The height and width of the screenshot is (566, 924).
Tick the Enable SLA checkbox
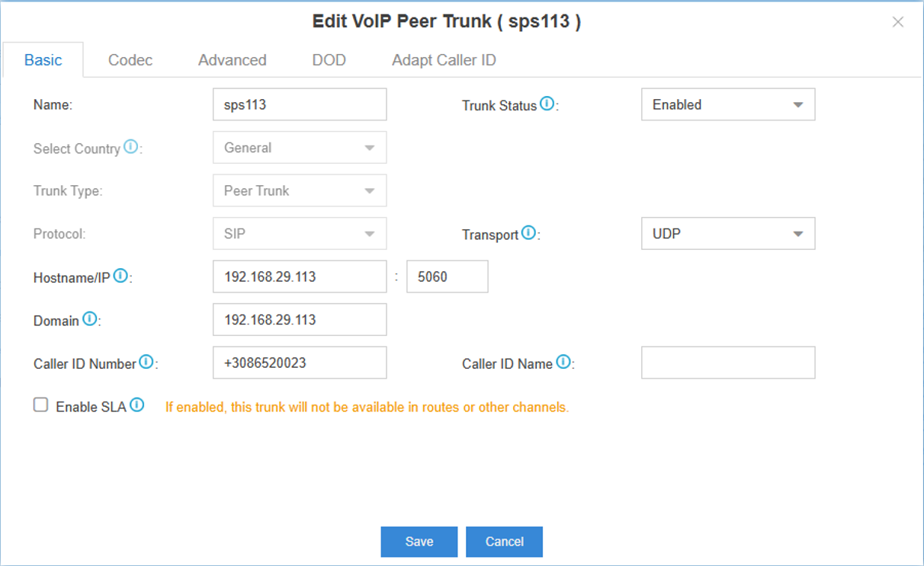(x=40, y=405)
